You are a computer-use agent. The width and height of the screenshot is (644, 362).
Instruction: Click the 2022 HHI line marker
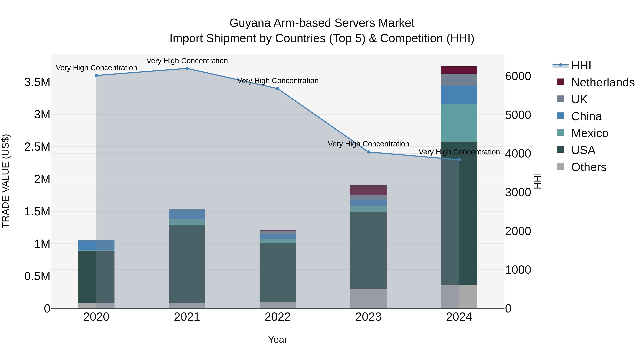pos(277,89)
